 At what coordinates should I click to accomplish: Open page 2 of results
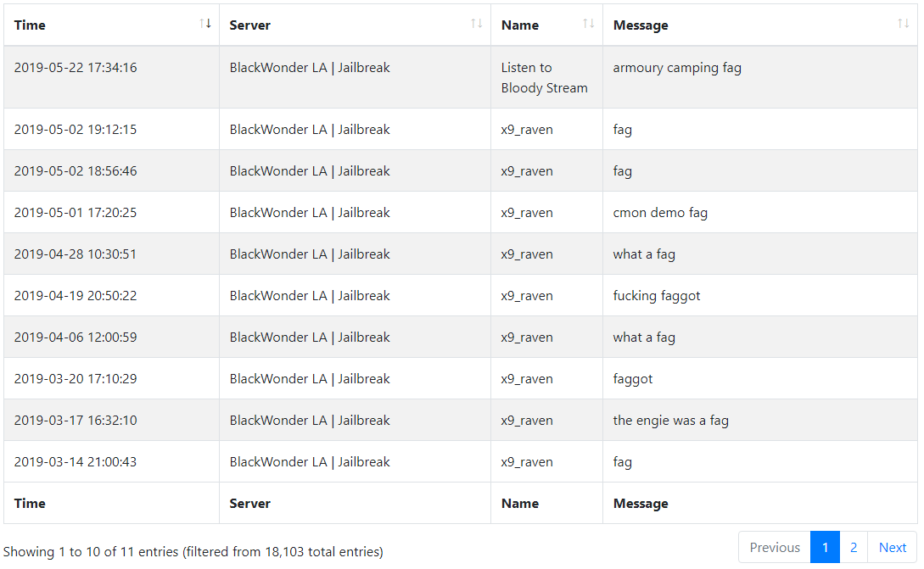click(x=854, y=547)
